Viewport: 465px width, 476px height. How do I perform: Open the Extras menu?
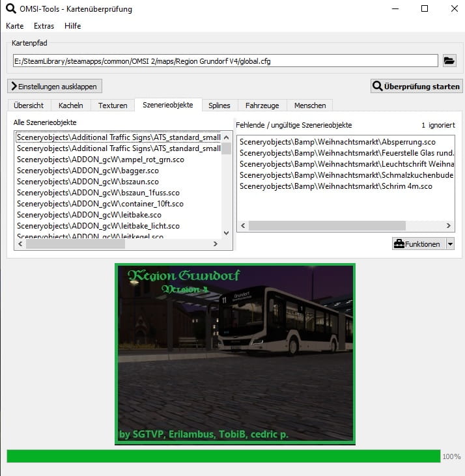pos(44,26)
